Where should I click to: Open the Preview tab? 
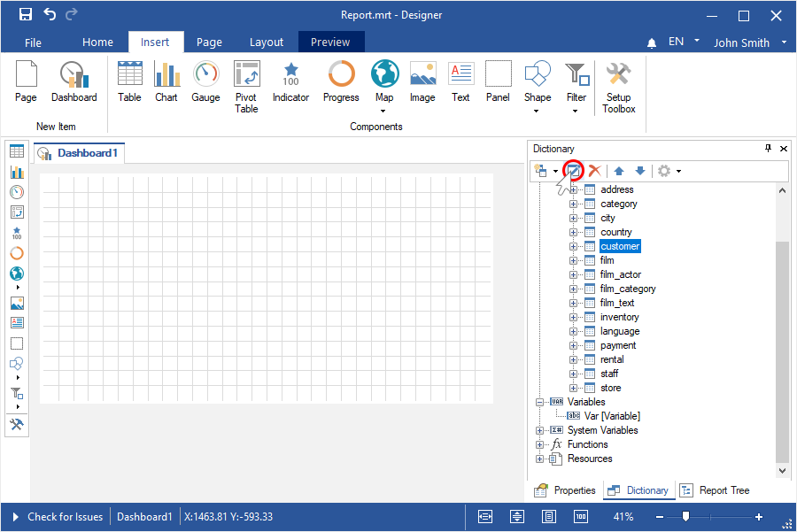tap(330, 42)
